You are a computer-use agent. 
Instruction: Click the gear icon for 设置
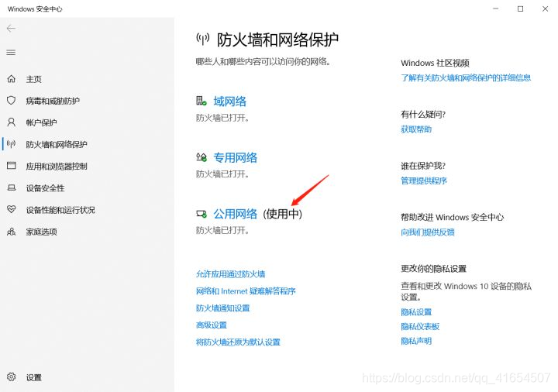pyautogui.click(x=12, y=377)
